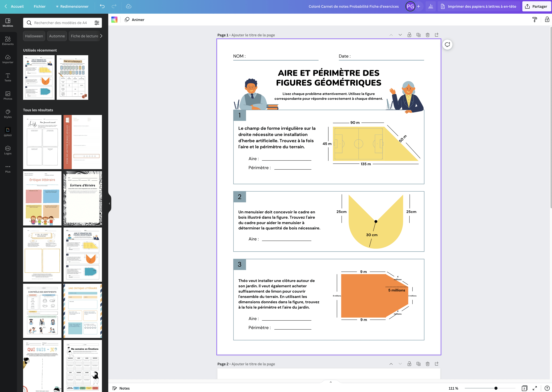Toggle the lock on Page 1
The width and height of the screenshot is (552, 392).
[409, 35]
